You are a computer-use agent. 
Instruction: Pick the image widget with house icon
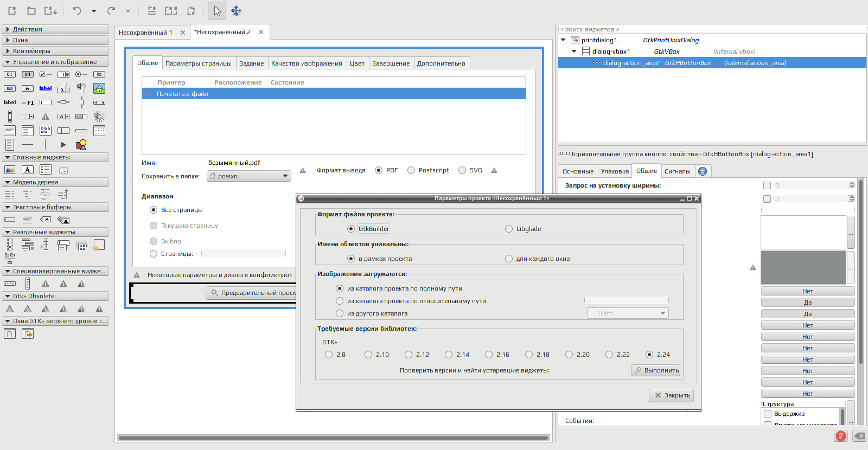coord(99,88)
